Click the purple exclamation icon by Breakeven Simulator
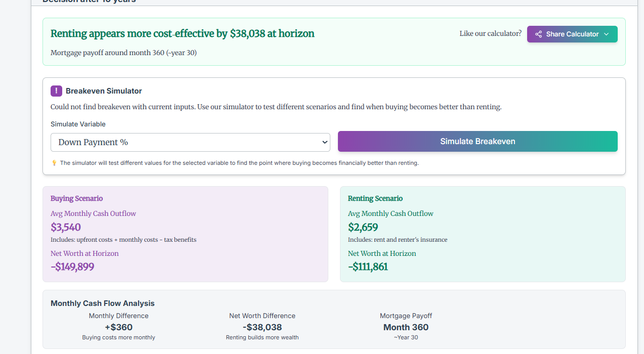The image size is (644, 354). (x=56, y=91)
